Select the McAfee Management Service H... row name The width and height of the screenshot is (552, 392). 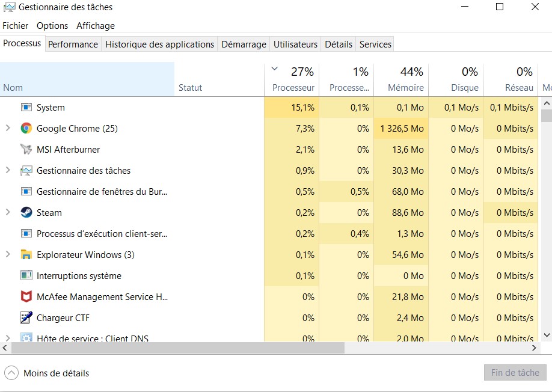(102, 297)
